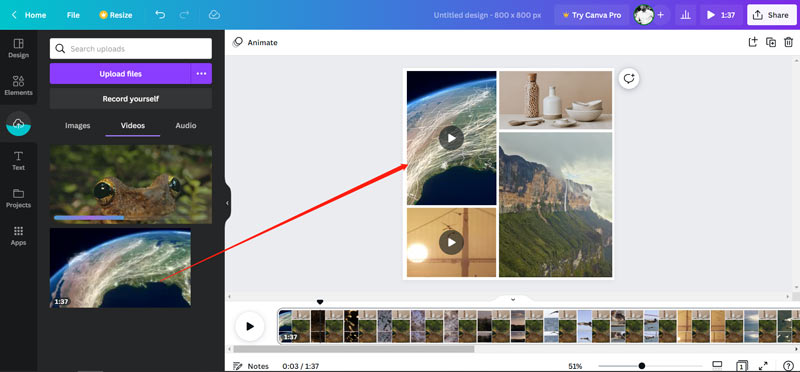Enter fullscreen with expand arrows icon

click(x=763, y=366)
